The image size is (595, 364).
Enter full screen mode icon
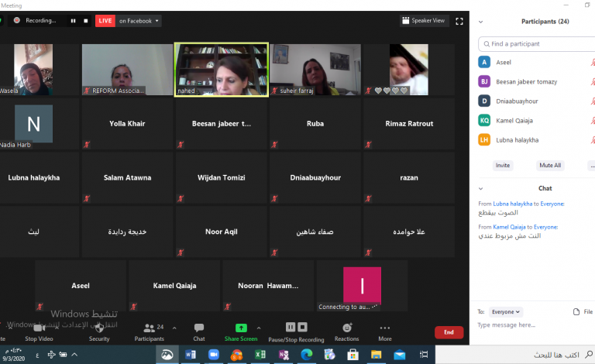pos(459,21)
